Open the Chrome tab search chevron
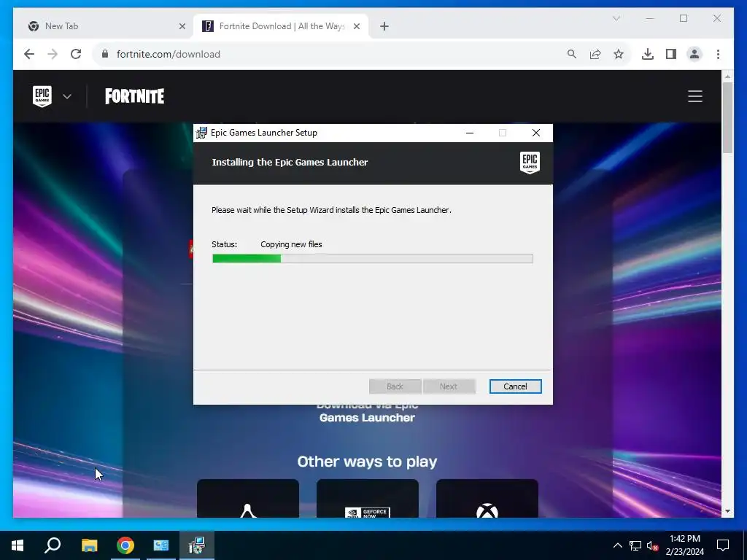Viewport: 747px width, 560px height. (x=616, y=18)
